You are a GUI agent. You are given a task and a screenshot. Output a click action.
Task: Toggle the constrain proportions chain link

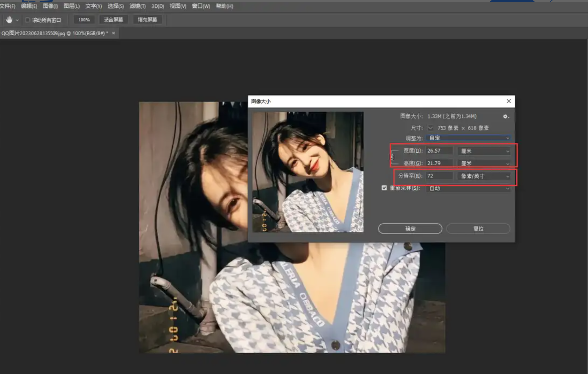tap(392, 157)
